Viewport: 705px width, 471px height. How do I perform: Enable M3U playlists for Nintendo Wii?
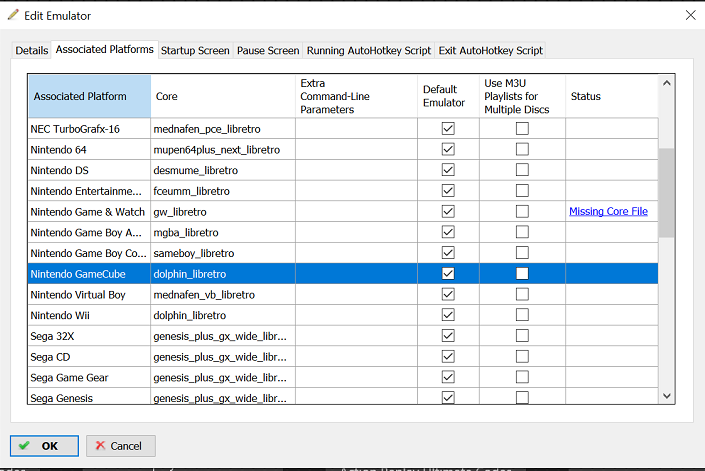(522, 315)
